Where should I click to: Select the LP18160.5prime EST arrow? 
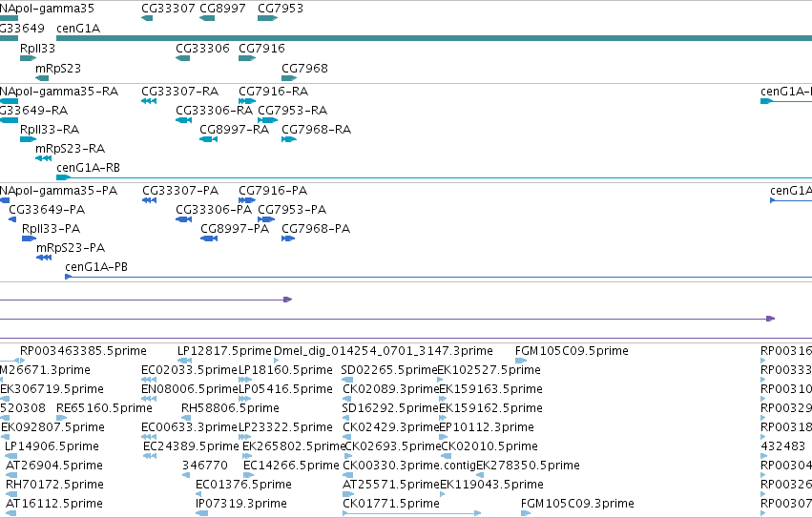[x=245, y=381]
